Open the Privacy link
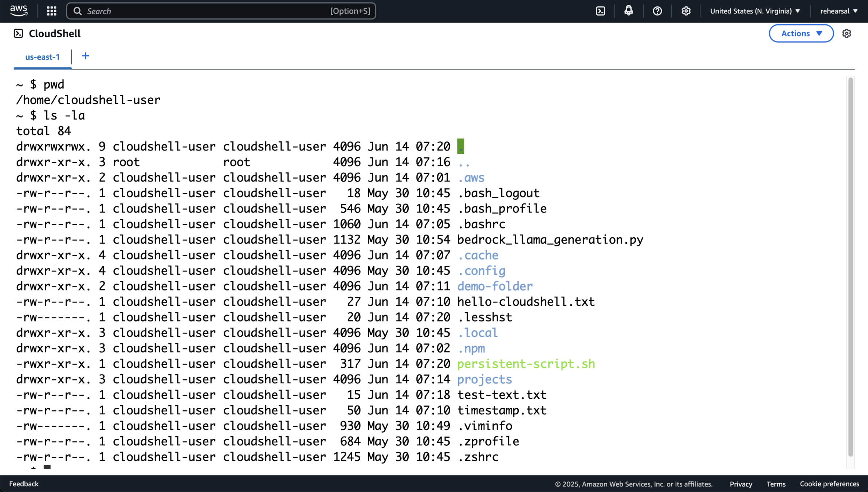Viewport: 868px width, 492px height. pyautogui.click(x=741, y=484)
